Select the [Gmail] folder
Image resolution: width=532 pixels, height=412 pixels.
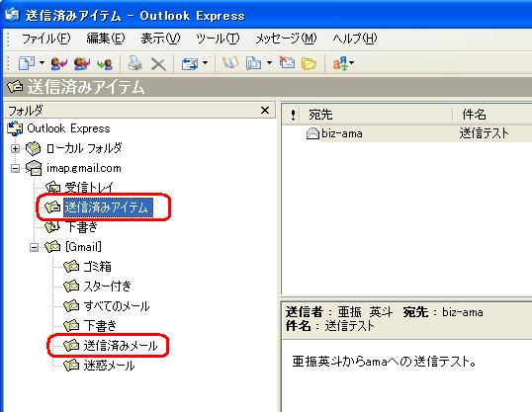(83, 247)
